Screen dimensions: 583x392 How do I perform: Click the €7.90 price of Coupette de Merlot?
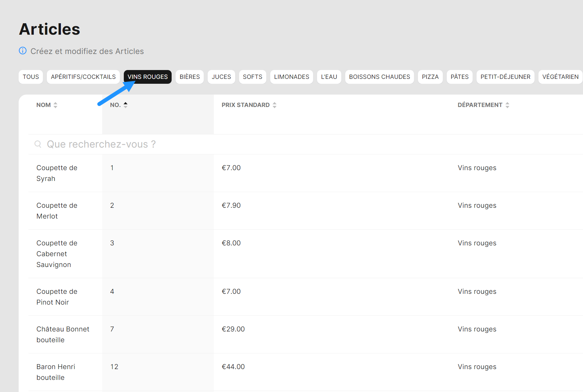click(231, 205)
